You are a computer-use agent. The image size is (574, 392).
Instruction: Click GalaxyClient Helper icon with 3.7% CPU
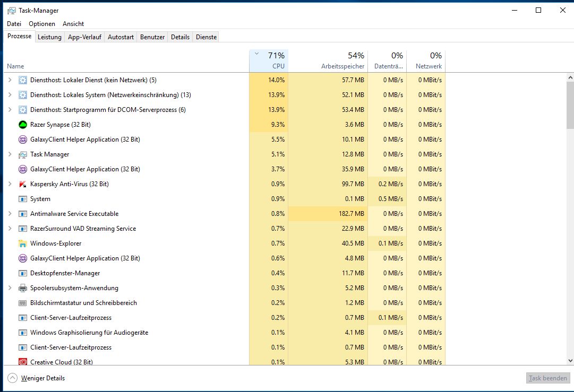tap(23, 169)
